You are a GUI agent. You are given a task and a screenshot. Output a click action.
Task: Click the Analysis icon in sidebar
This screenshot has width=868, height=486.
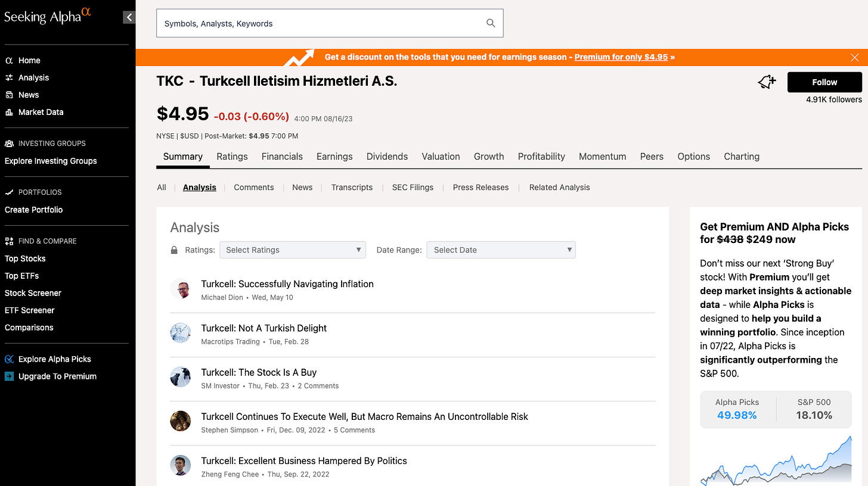coord(9,77)
